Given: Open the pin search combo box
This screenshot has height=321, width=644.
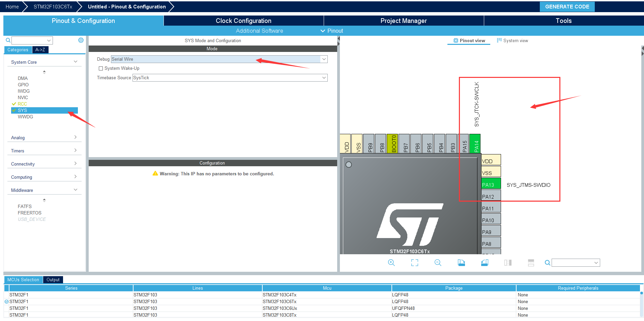Looking at the screenshot, I should pos(576,263).
